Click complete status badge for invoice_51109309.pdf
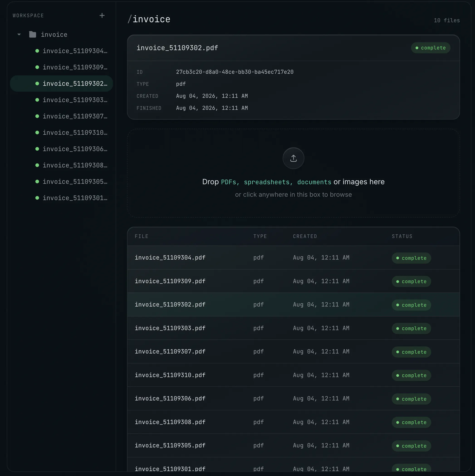Screen dimensions: 475x476 tap(411, 281)
